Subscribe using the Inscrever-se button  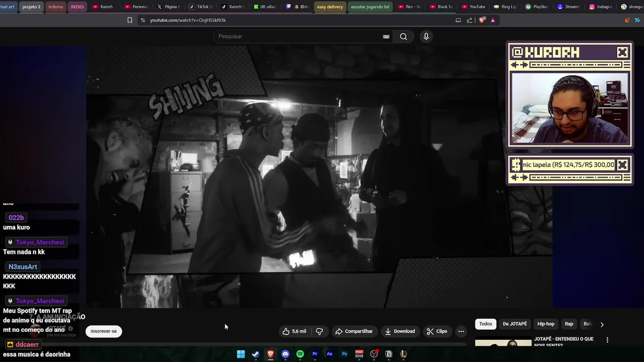[104, 331]
